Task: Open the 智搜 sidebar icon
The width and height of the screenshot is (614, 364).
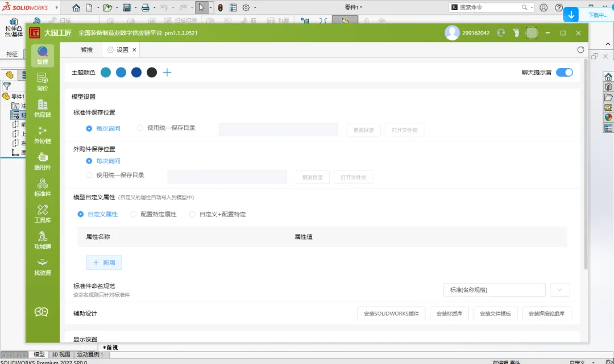Action: pos(42,56)
